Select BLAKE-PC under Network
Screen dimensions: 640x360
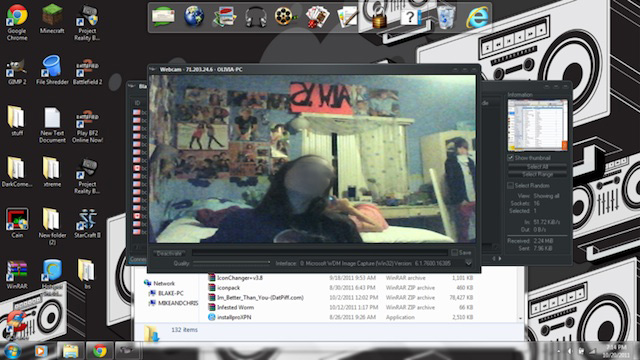tap(167, 293)
